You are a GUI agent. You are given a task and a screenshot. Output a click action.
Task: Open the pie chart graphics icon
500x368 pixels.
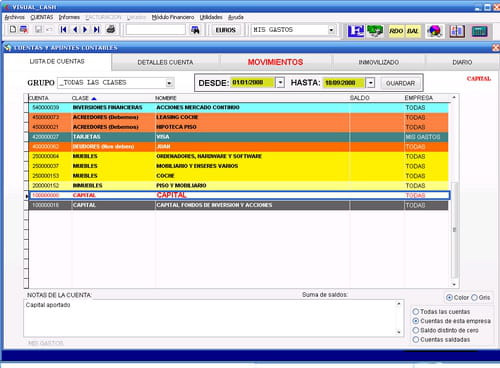434,31
